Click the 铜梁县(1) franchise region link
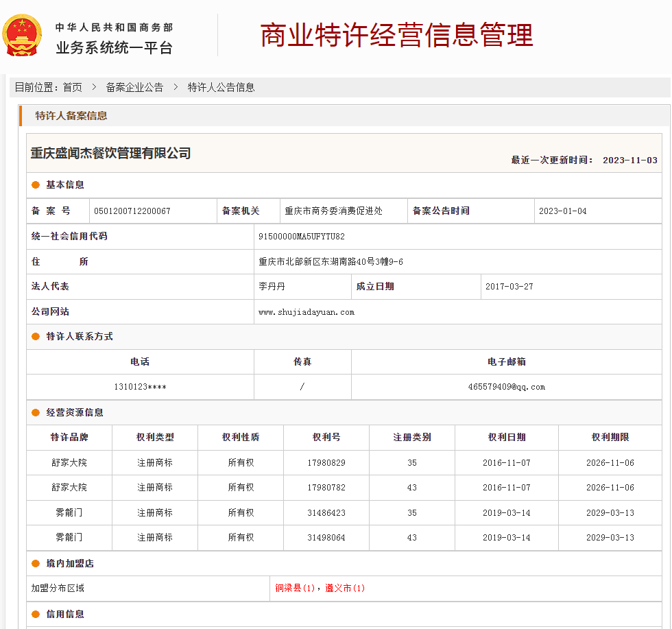 pyautogui.click(x=295, y=588)
